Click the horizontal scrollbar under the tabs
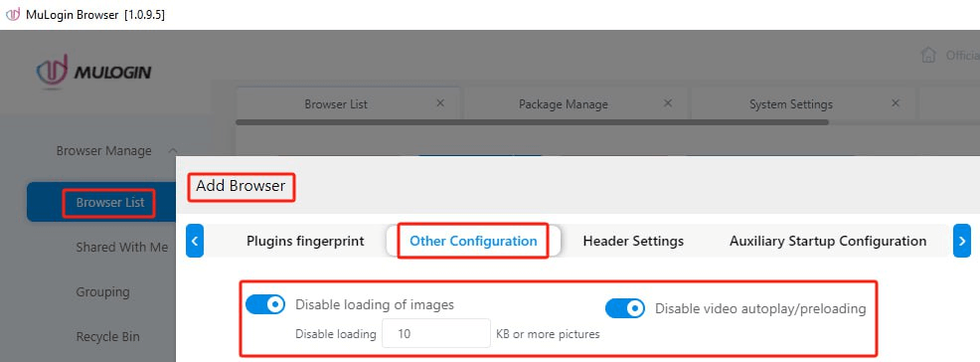 coord(532,122)
